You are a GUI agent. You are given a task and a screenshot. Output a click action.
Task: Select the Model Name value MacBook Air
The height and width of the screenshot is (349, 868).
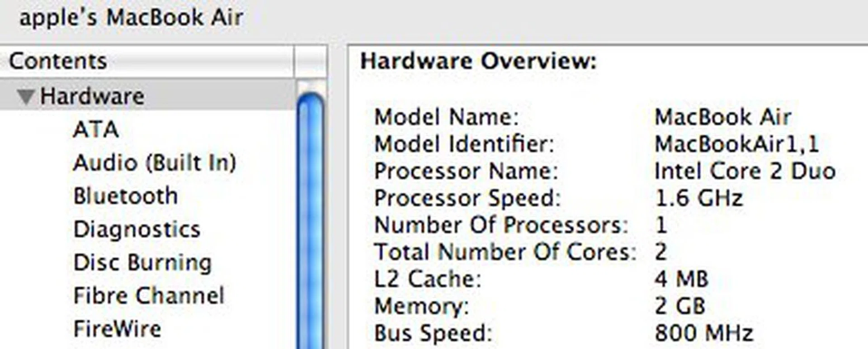click(724, 117)
